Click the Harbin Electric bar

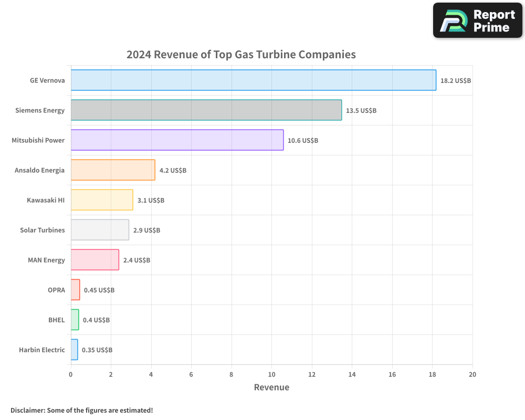pyautogui.click(x=75, y=350)
